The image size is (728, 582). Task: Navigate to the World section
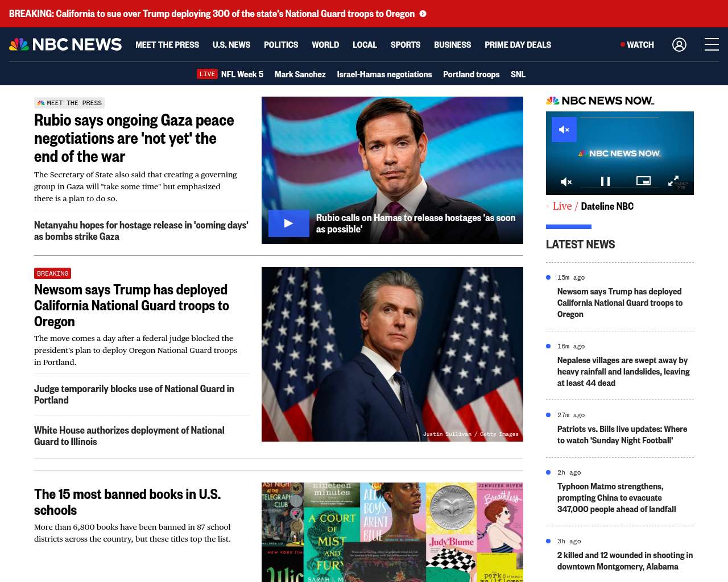tap(325, 45)
